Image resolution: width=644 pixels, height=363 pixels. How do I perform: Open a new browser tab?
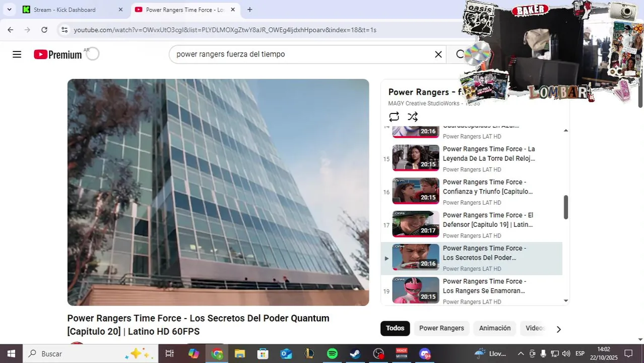coord(249,10)
